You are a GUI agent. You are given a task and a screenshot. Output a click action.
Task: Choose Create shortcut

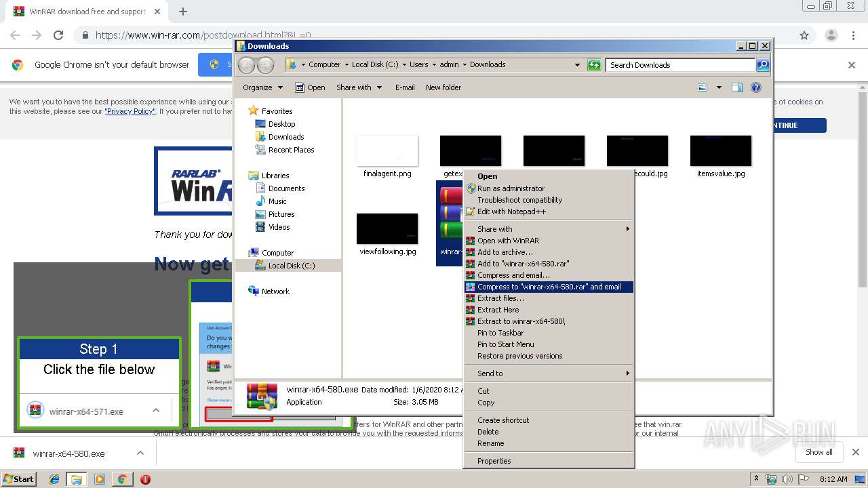click(x=549, y=420)
